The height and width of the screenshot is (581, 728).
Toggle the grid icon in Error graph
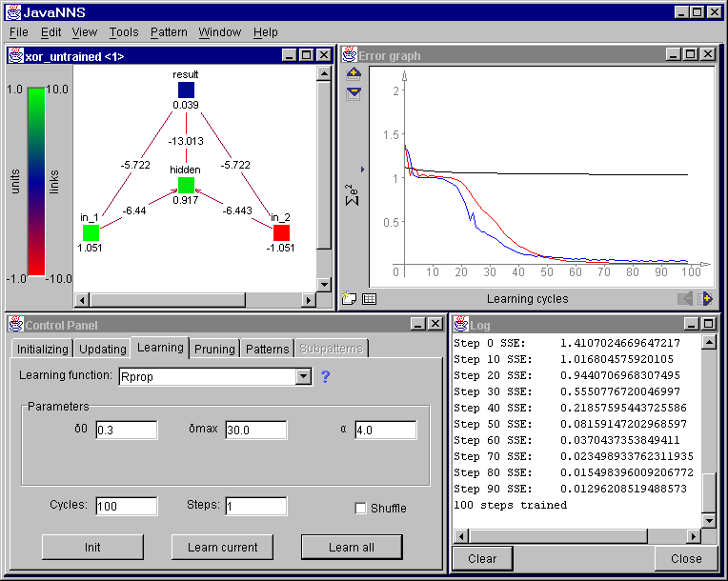370,298
